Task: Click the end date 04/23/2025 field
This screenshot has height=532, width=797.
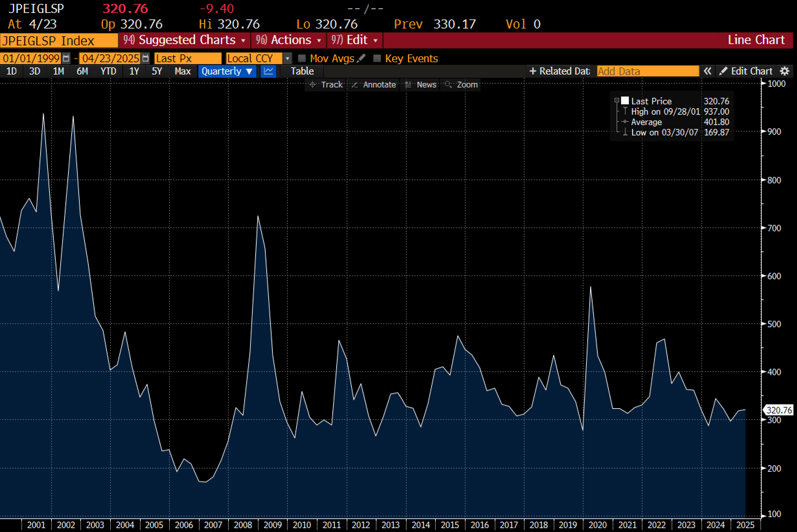Action: click(x=110, y=58)
